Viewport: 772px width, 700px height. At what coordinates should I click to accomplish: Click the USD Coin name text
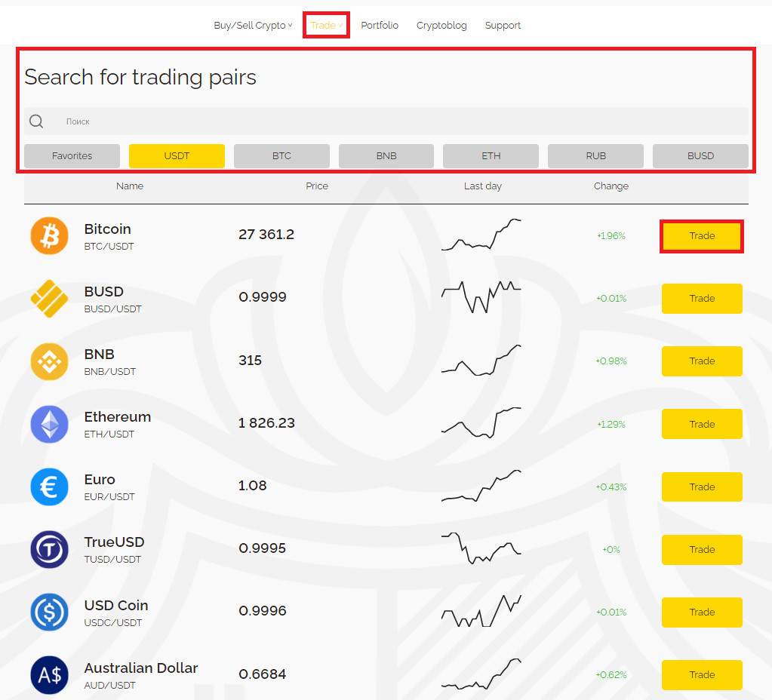(116, 605)
